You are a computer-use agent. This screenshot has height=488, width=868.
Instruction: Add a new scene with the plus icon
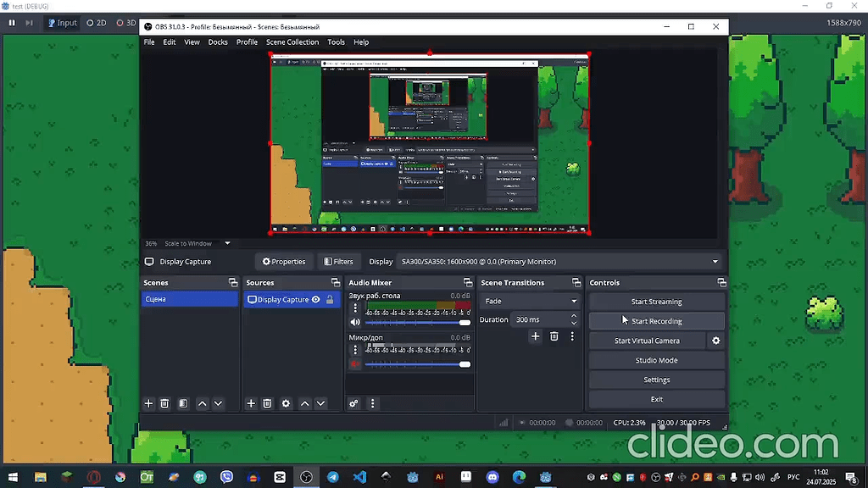[148, 403]
